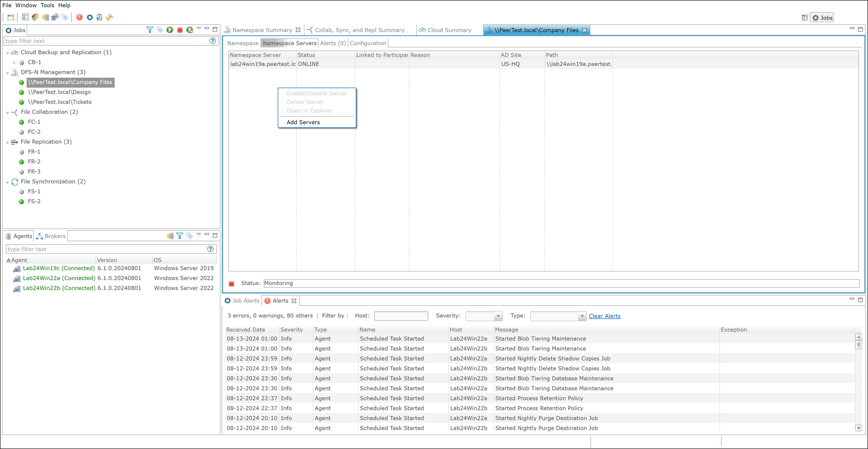Click the Host filter input field
The height and width of the screenshot is (449, 868).
point(401,316)
